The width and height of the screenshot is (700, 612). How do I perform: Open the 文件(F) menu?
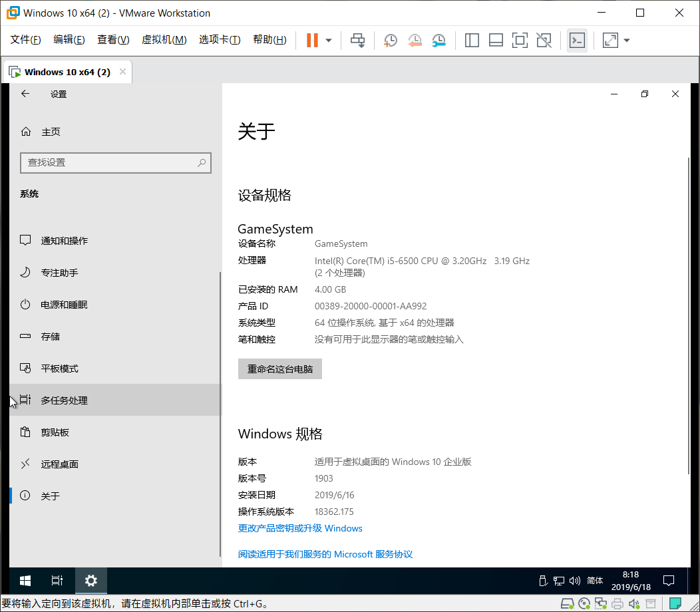(x=25, y=40)
